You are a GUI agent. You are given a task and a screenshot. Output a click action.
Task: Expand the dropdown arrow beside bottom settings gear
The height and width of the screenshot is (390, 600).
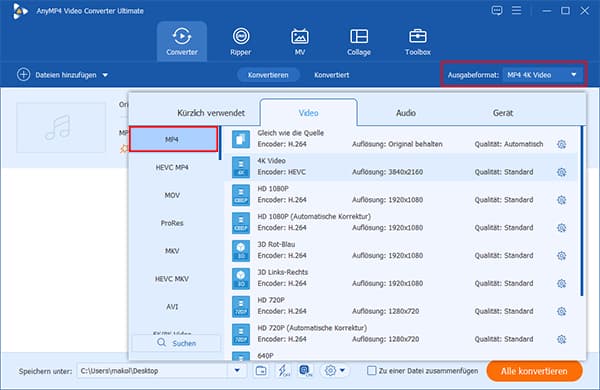tap(342, 370)
